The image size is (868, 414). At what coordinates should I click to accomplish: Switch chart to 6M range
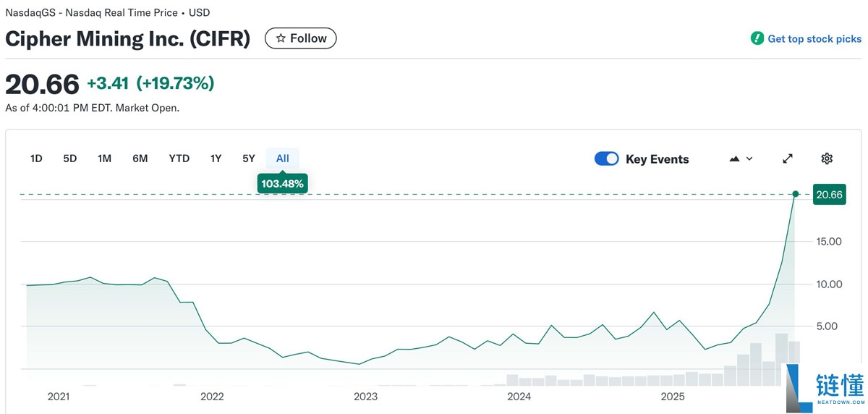(x=140, y=159)
